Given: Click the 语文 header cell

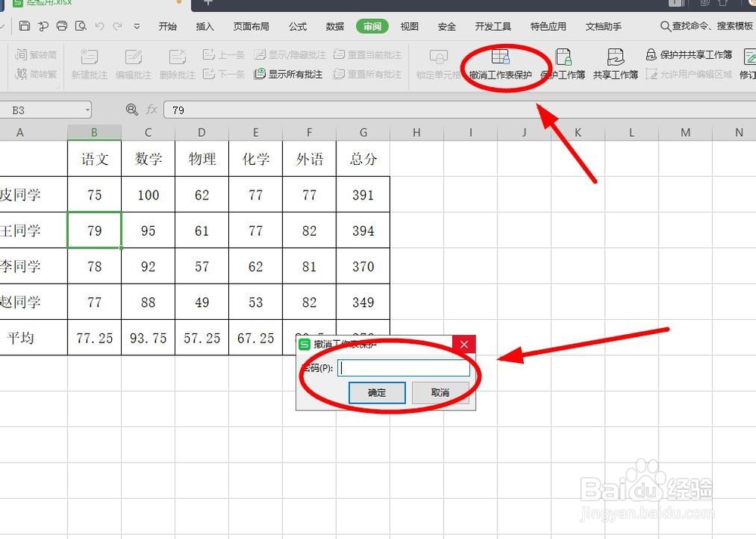Looking at the screenshot, I should point(94,159).
